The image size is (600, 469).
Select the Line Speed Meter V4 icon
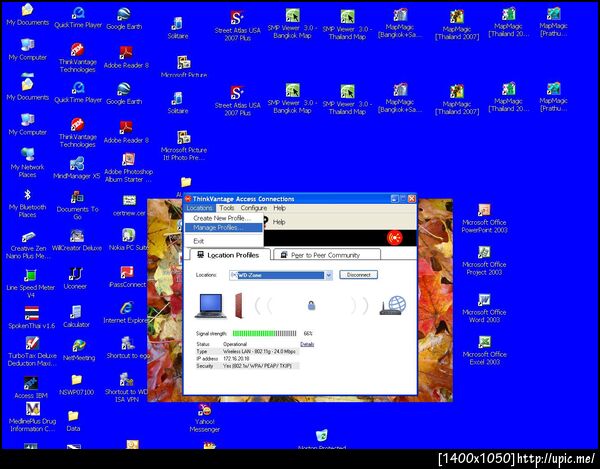pos(31,283)
